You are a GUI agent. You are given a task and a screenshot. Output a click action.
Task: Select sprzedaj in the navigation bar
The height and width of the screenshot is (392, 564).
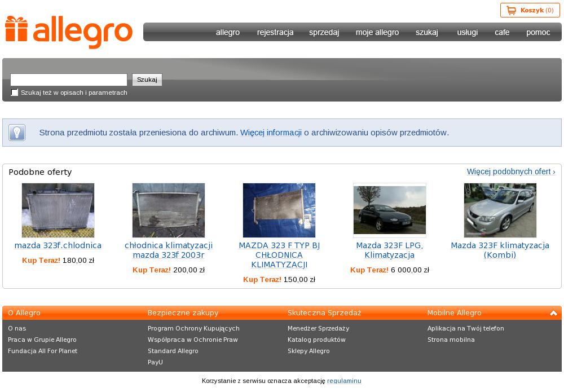click(x=324, y=32)
